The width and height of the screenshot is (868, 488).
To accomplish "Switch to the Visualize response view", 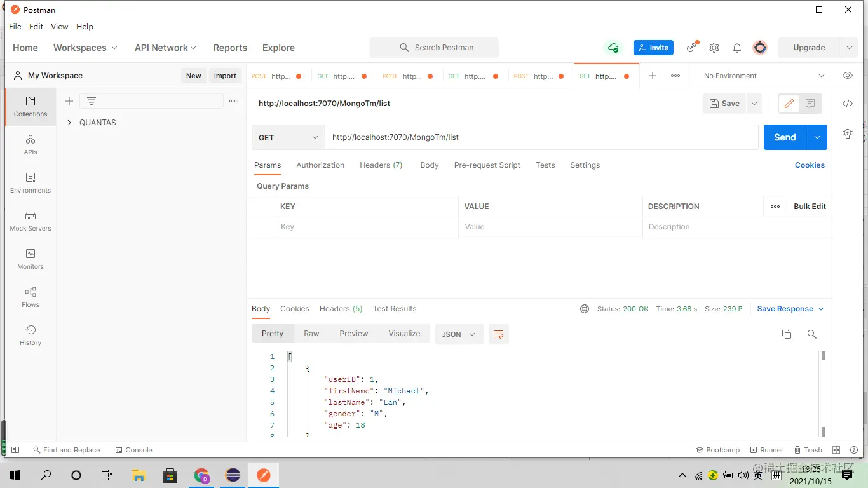I will pos(404,334).
